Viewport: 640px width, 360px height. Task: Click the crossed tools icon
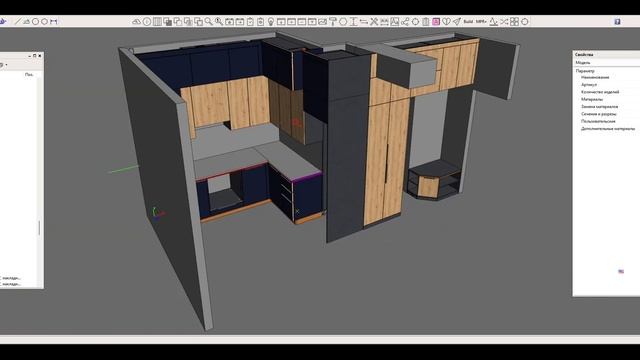[374, 22]
